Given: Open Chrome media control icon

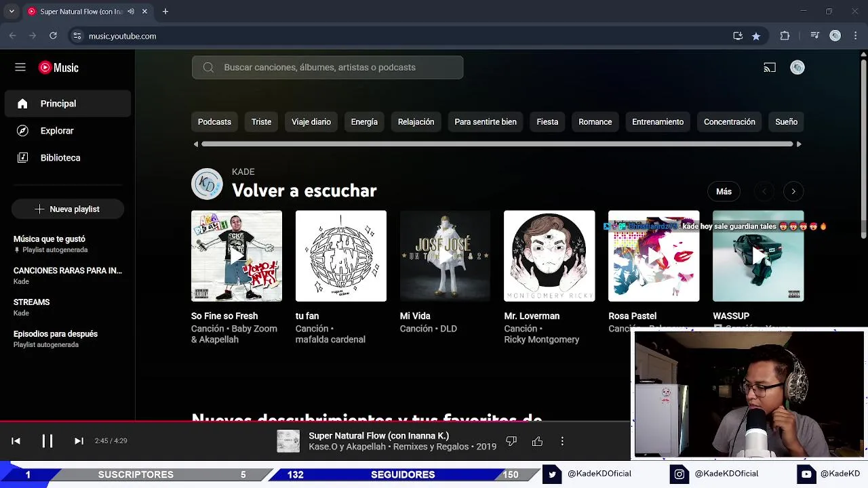Looking at the screenshot, I should (x=815, y=36).
